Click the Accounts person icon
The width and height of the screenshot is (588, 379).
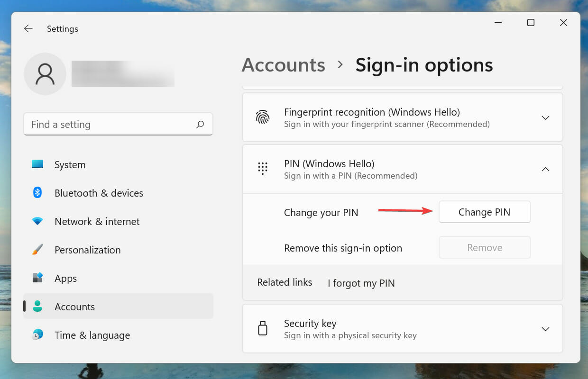pyautogui.click(x=37, y=307)
